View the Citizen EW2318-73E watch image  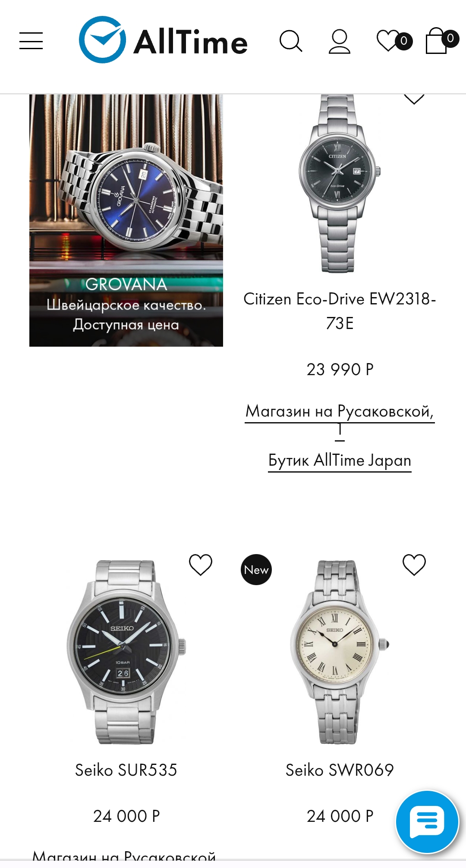tap(340, 184)
